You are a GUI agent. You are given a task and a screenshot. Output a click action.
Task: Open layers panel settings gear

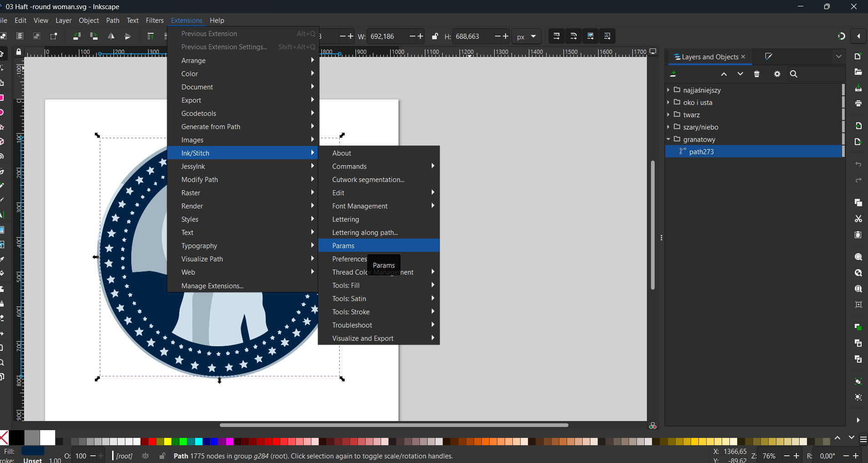(777, 74)
